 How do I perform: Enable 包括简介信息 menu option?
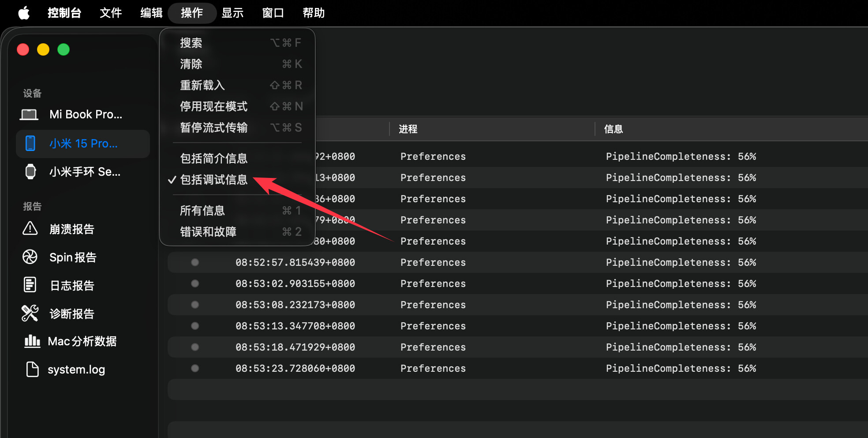click(237, 159)
